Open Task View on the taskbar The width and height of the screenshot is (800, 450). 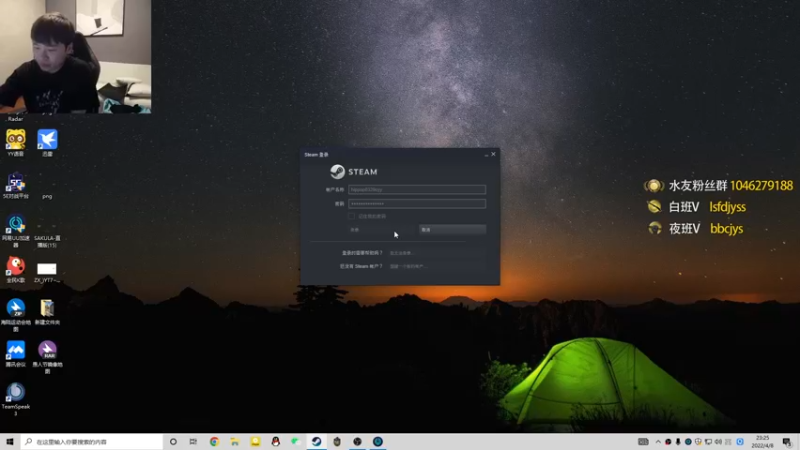pyautogui.click(x=193, y=441)
